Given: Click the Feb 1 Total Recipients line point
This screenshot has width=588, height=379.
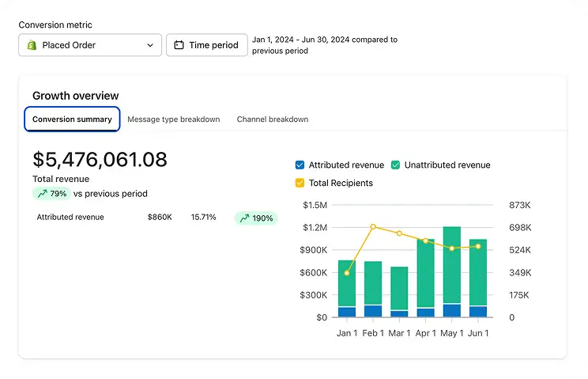Looking at the screenshot, I should coord(373,226).
